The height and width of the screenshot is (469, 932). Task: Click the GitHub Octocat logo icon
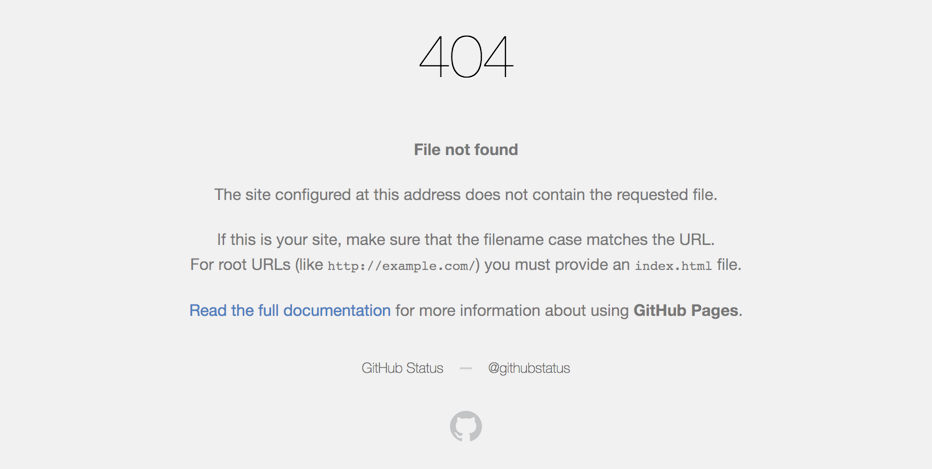[466, 427]
